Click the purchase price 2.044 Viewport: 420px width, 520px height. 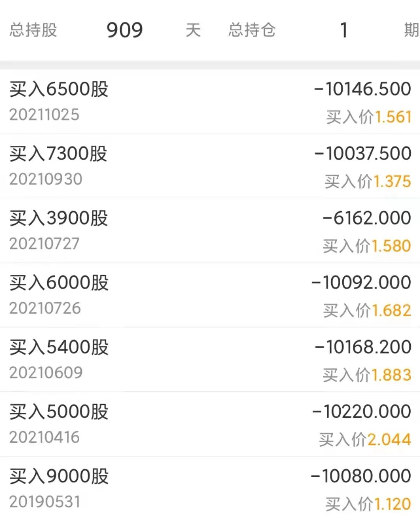coord(389,440)
